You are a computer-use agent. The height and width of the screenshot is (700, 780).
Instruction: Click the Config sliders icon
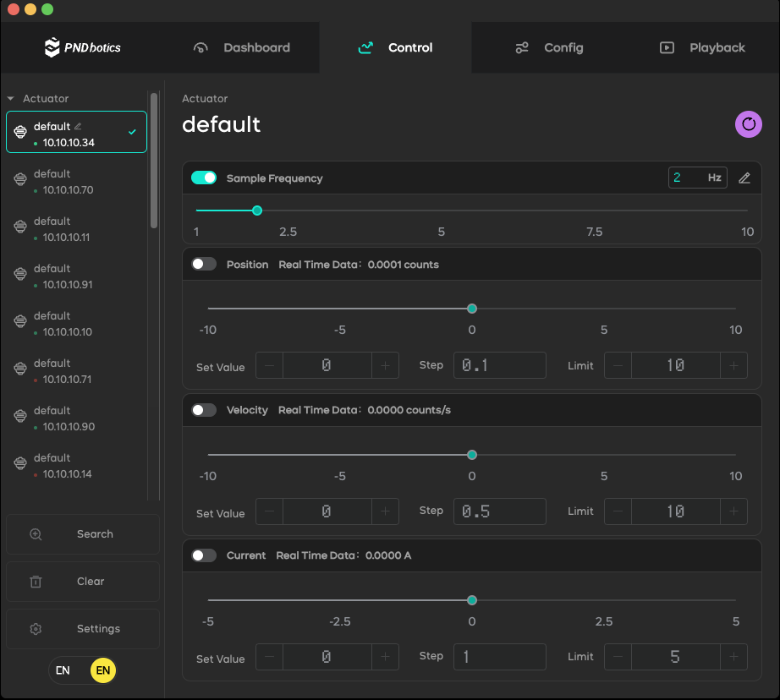click(x=522, y=47)
